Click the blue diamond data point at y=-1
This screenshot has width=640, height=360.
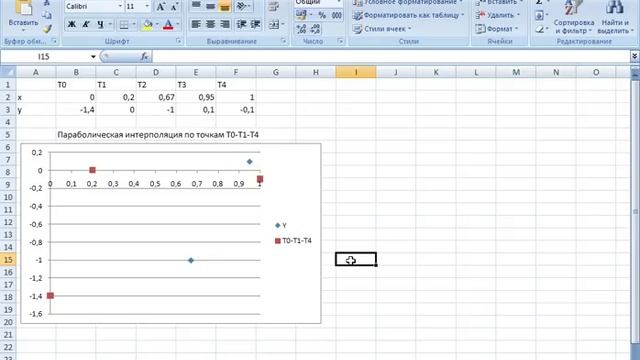pyautogui.click(x=191, y=260)
